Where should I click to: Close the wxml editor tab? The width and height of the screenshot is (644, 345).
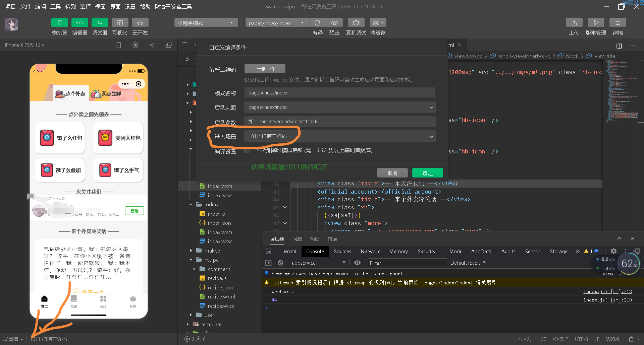(x=460, y=45)
